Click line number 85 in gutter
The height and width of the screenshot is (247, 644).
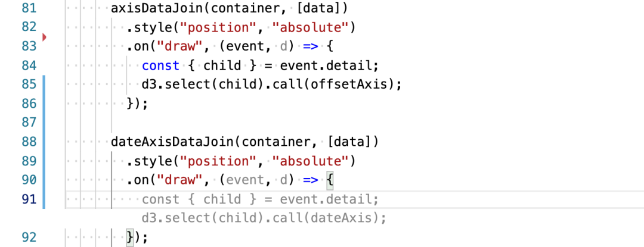click(x=29, y=85)
